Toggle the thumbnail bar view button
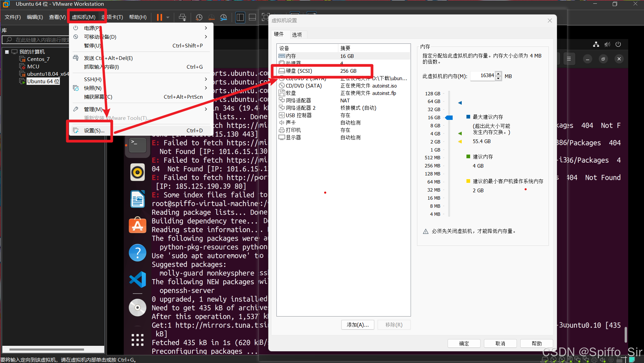Screen dimensions: 644x363 (252, 17)
